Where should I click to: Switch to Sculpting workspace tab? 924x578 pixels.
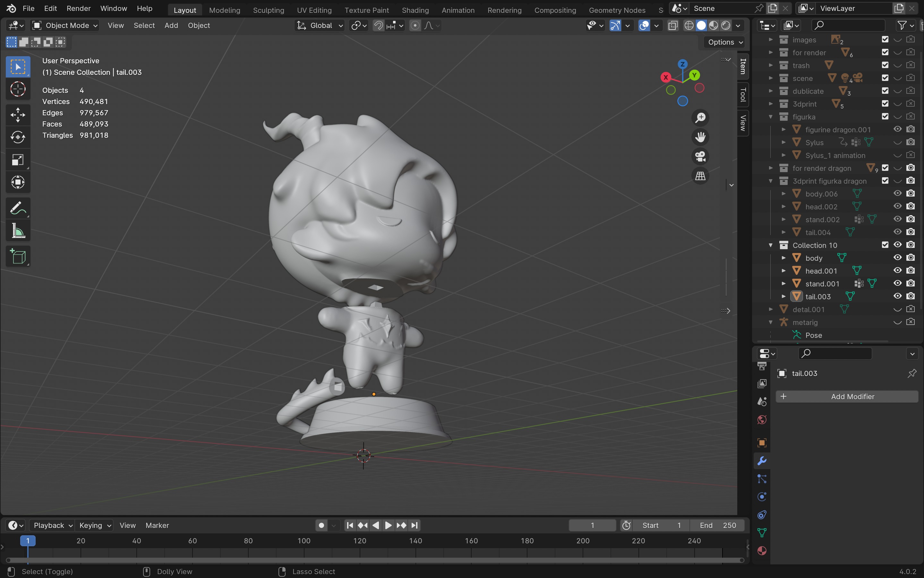[269, 10]
